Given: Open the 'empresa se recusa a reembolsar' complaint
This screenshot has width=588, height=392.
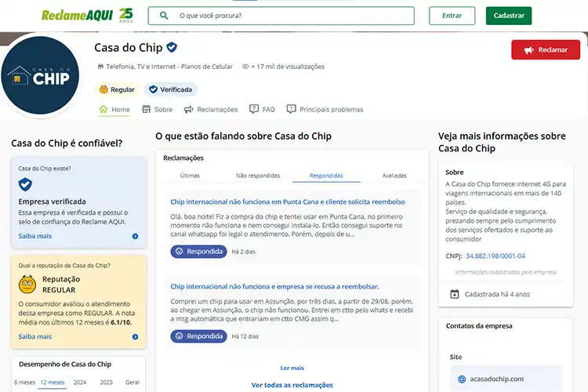Looking at the screenshot, I should pos(274,287).
